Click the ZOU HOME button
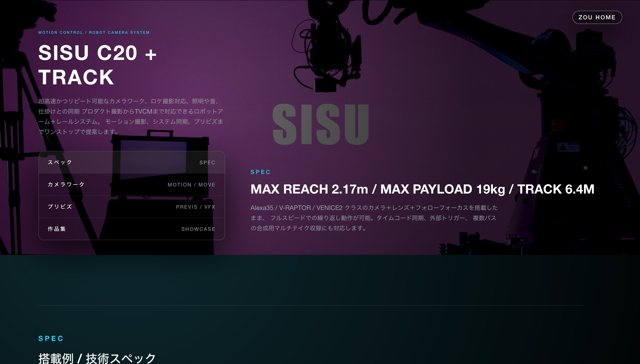Image resolution: width=640 pixels, height=364 pixels. click(597, 17)
